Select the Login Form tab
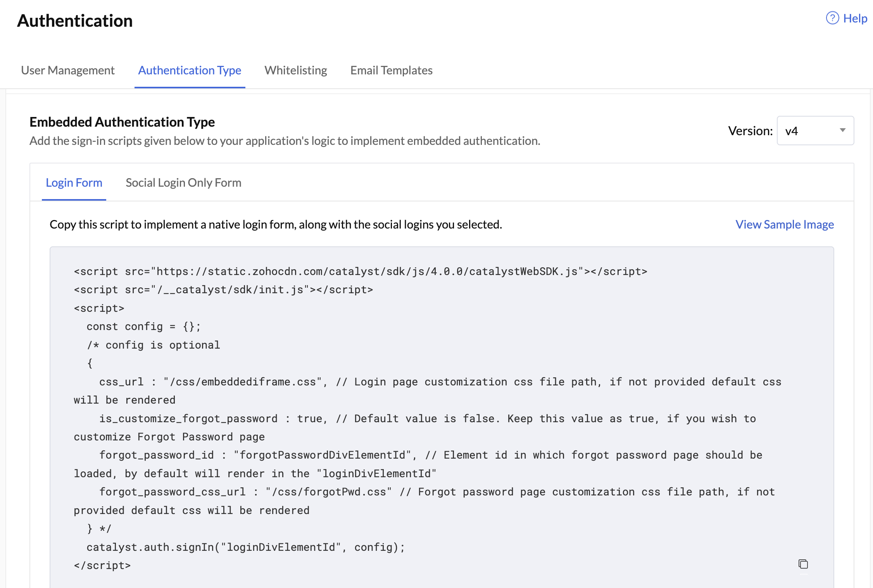Image resolution: width=873 pixels, height=588 pixels. click(x=74, y=182)
